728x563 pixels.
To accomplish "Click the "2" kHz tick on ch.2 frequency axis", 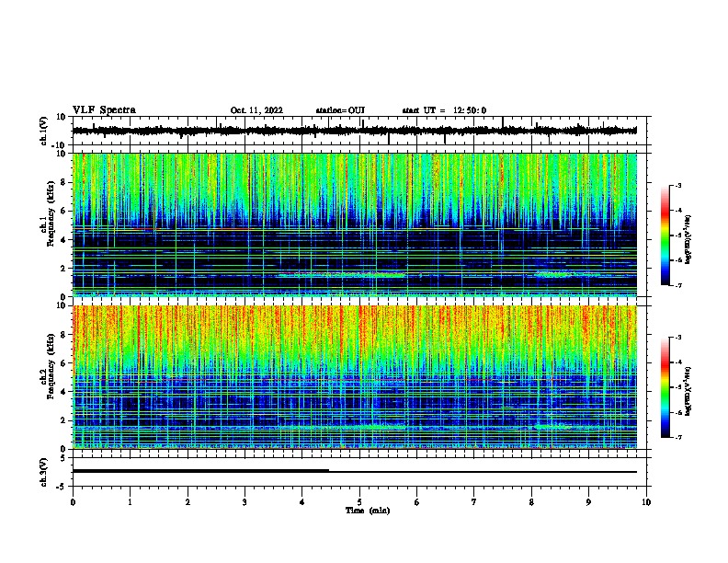I will coord(64,420).
